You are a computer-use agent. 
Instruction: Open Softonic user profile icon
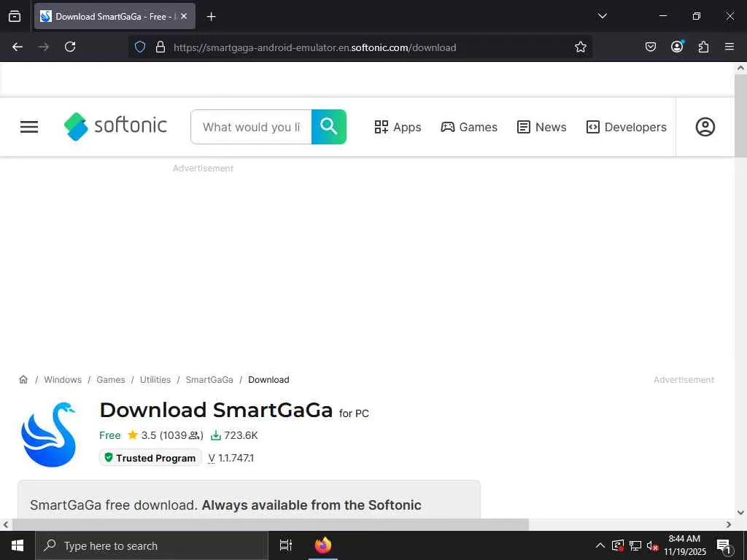[x=705, y=127]
